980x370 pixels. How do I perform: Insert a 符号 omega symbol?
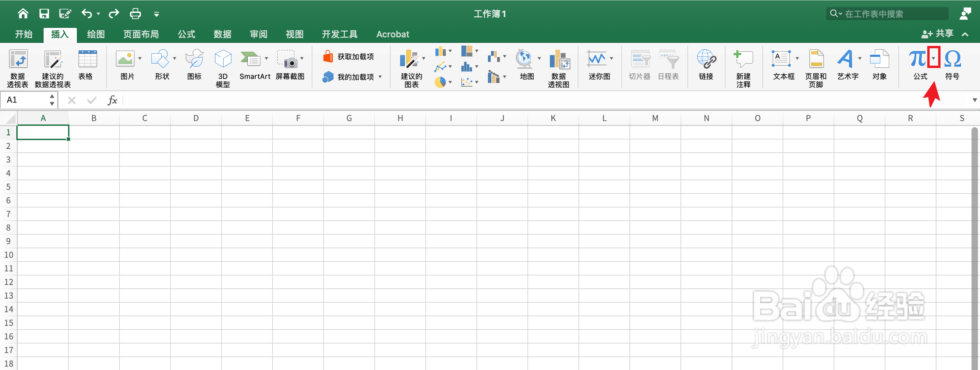tap(953, 65)
